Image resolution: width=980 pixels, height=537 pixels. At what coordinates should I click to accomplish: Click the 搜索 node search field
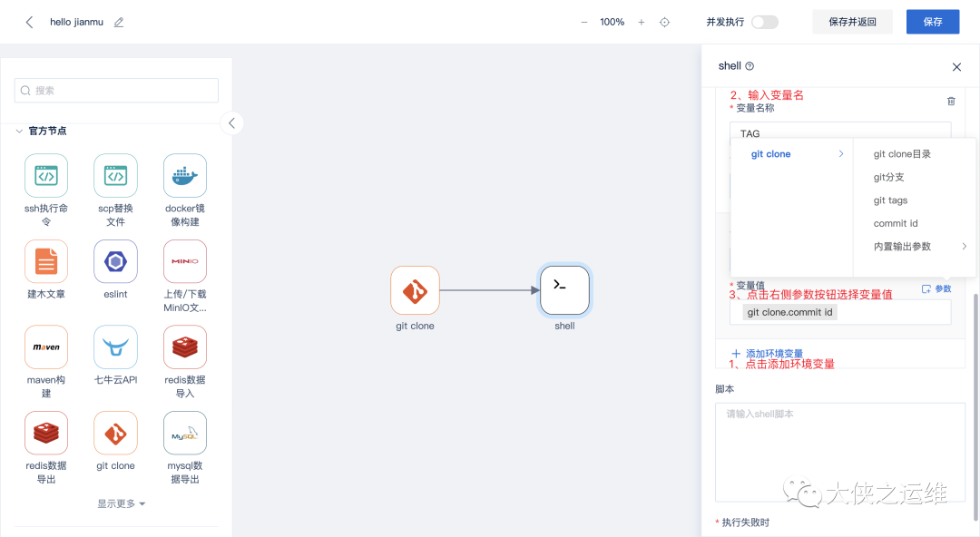point(116,91)
